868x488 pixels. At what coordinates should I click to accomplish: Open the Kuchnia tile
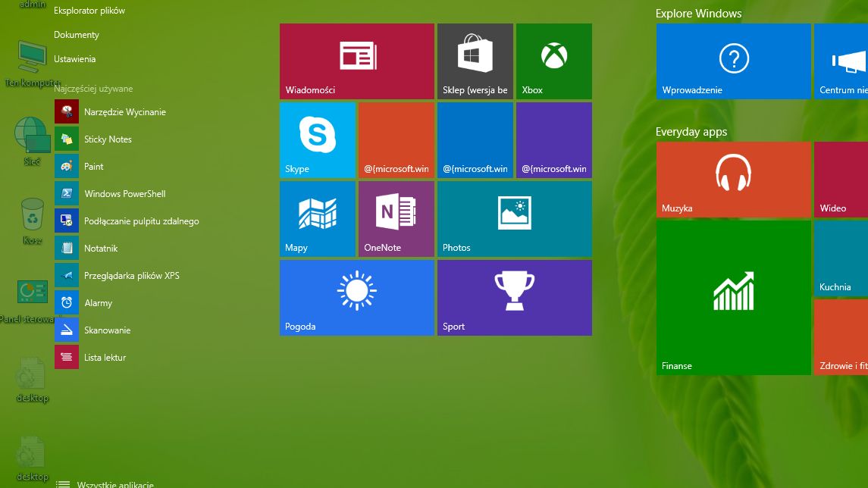(841, 258)
